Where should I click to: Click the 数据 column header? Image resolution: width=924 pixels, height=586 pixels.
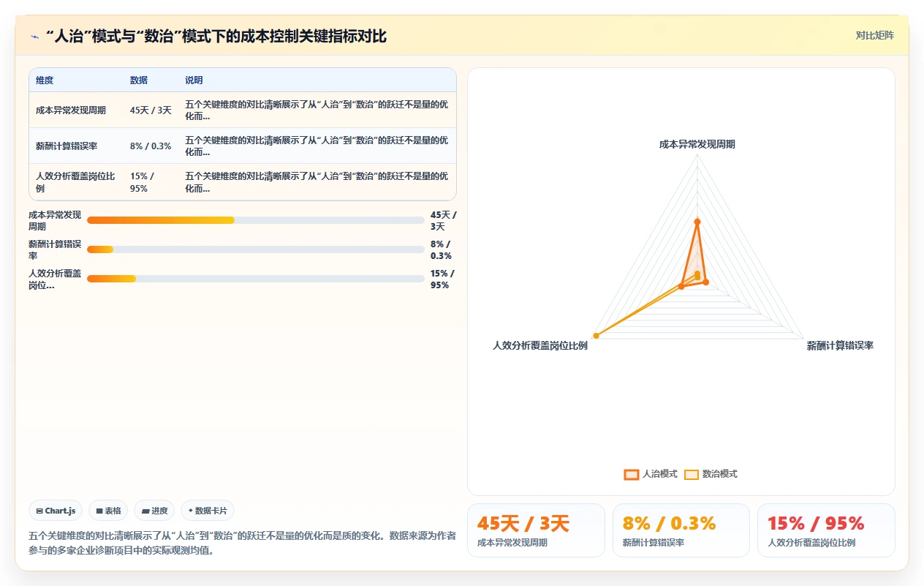[x=139, y=80]
